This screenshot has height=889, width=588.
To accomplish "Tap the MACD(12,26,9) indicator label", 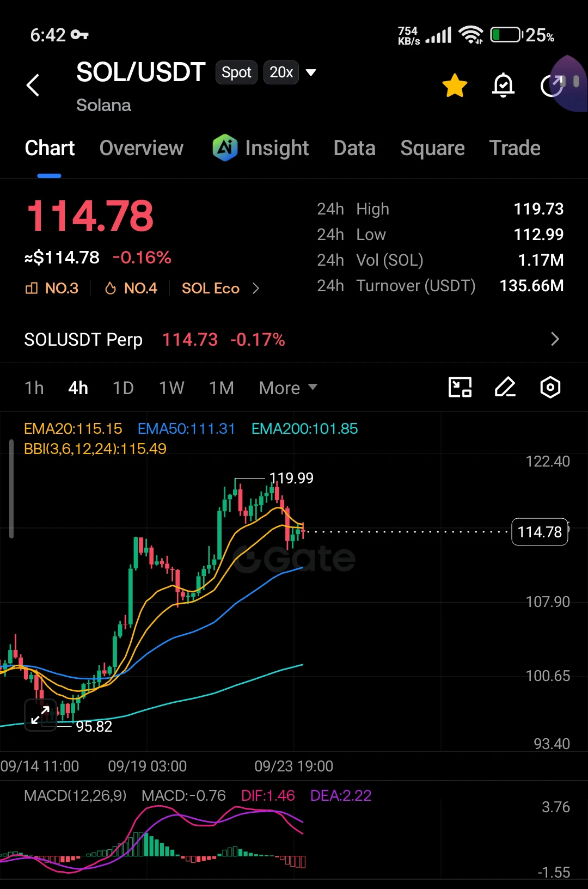I will (x=75, y=796).
